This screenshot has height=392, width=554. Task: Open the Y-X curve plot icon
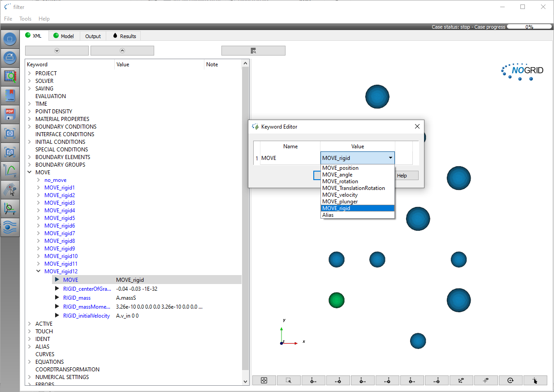[x=10, y=171]
